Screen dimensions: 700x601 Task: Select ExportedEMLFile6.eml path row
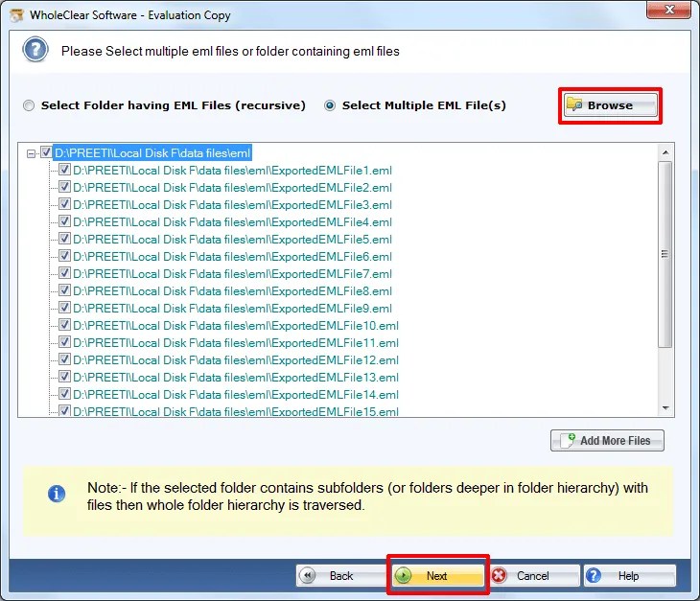pyautogui.click(x=232, y=257)
